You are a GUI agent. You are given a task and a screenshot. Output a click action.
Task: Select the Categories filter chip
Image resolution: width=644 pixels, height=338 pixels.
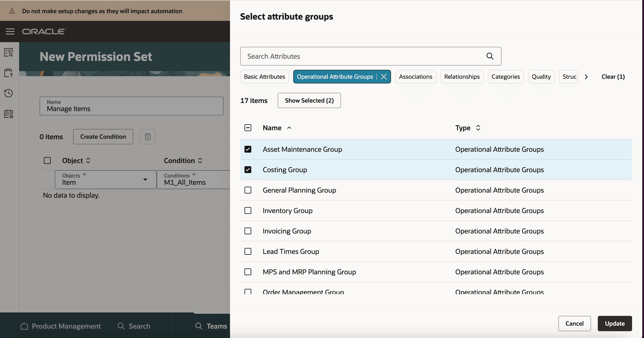click(506, 77)
